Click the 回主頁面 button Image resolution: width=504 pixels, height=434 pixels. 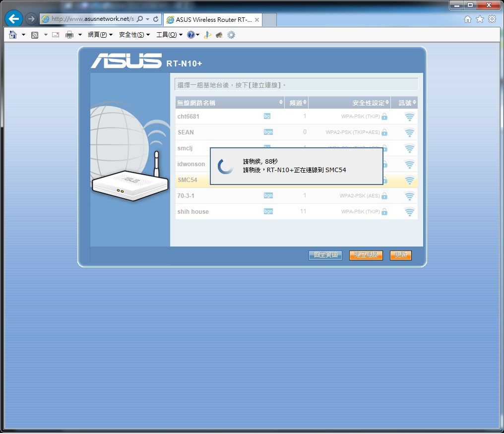[x=325, y=255]
